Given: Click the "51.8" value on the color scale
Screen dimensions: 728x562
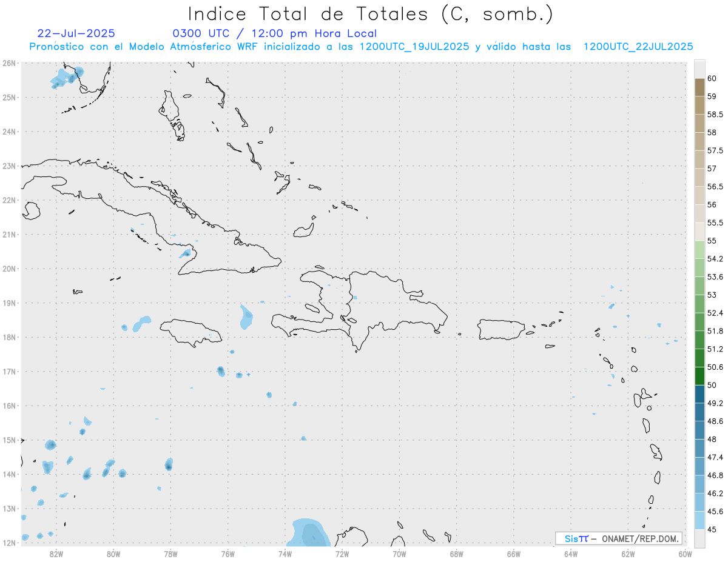Looking at the screenshot, I should tap(715, 331).
